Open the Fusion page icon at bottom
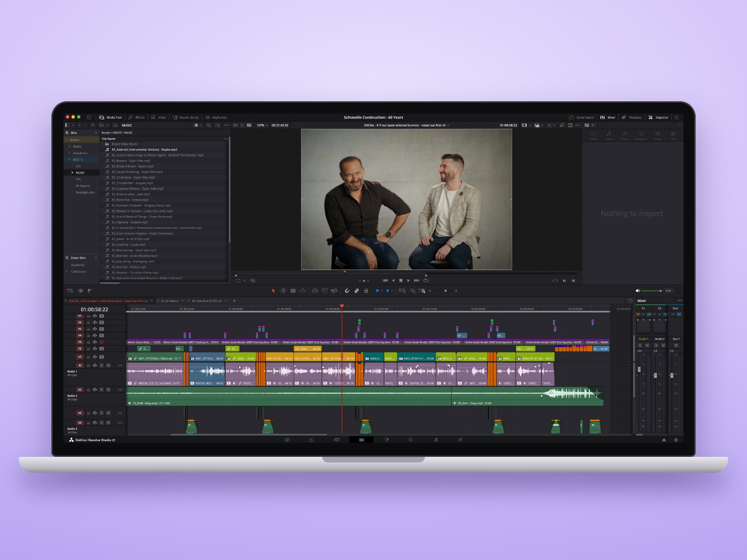Screen dimensions: 747x560 point(386,440)
